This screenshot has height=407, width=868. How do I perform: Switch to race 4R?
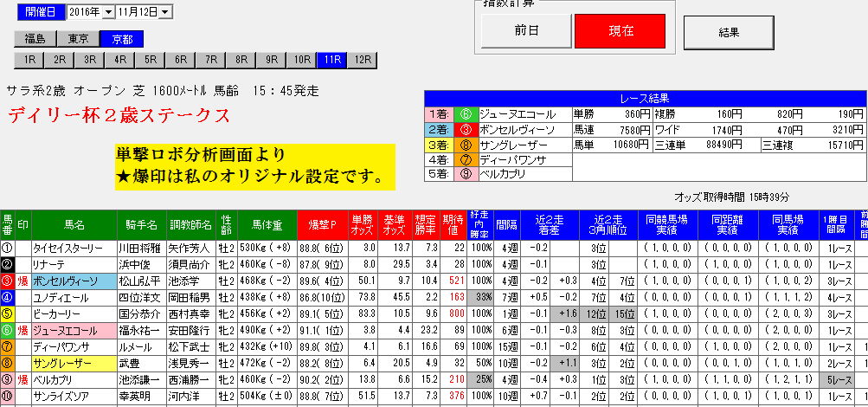pyautogui.click(x=120, y=61)
